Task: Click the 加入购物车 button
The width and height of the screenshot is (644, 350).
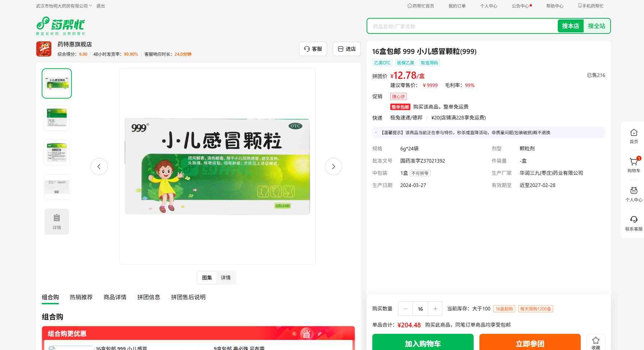Action: click(423, 343)
